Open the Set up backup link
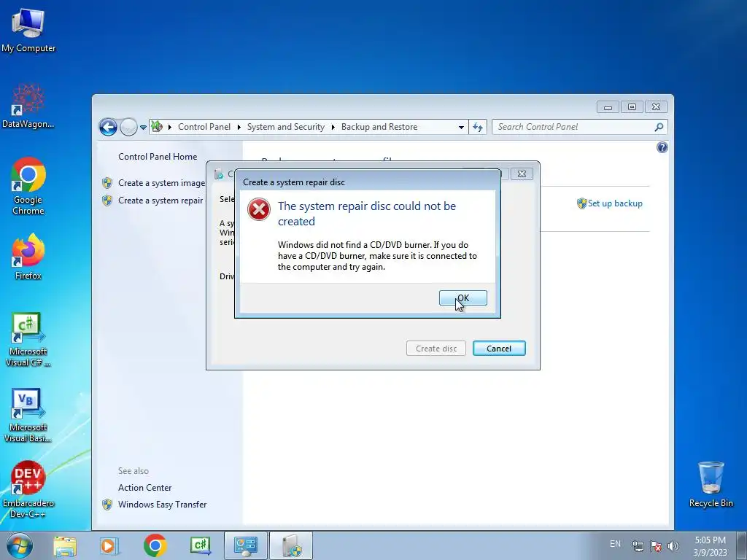 pyautogui.click(x=614, y=203)
